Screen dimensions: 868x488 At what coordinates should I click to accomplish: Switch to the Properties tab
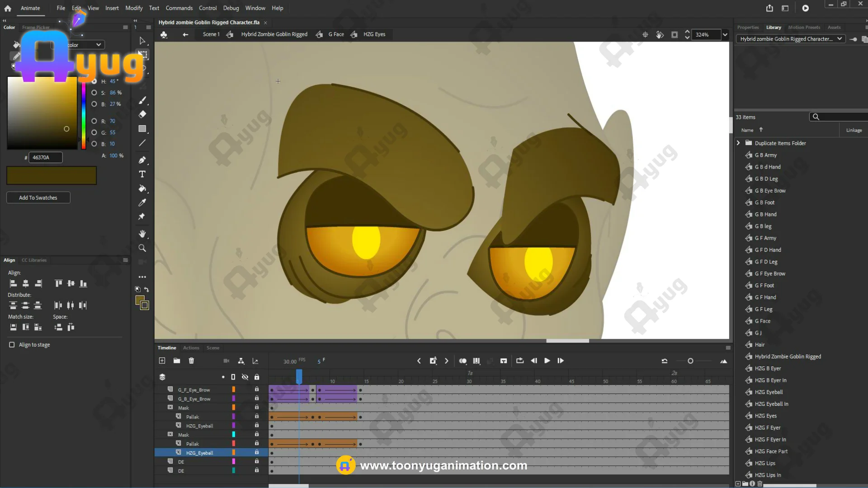(748, 28)
